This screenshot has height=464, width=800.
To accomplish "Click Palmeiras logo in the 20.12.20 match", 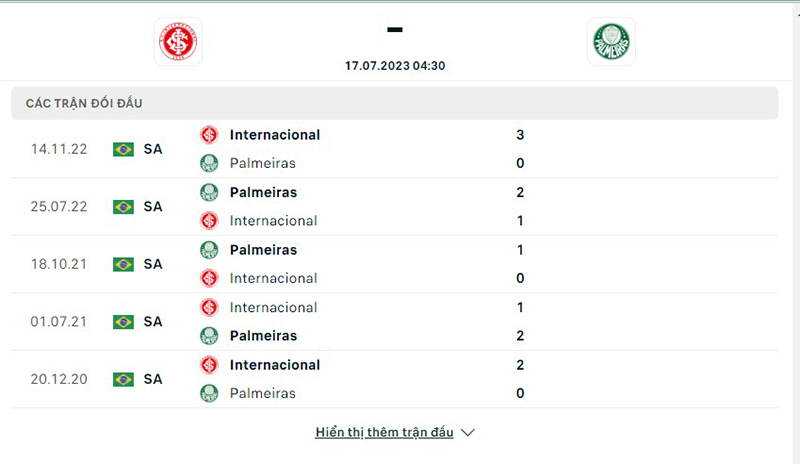I will tap(209, 393).
